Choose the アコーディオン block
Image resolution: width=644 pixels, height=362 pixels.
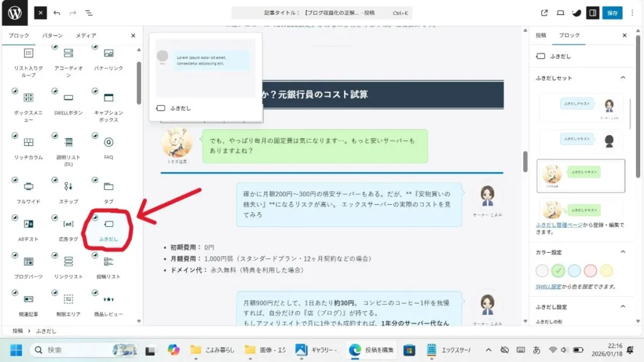pyautogui.click(x=67, y=55)
